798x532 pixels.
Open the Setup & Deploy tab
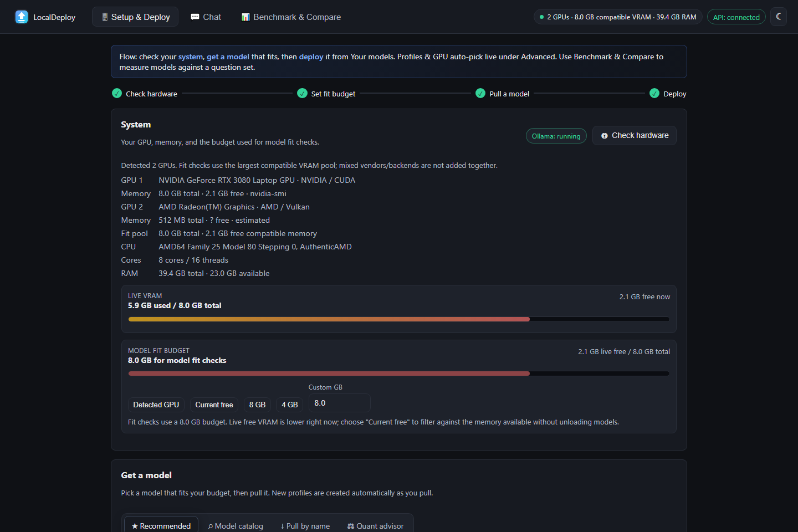pyautogui.click(x=135, y=17)
